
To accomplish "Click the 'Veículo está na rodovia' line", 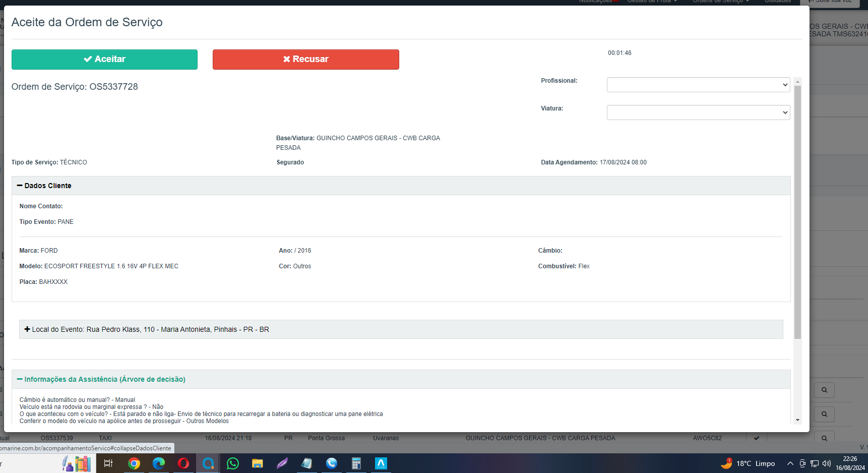I will [91, 407].
